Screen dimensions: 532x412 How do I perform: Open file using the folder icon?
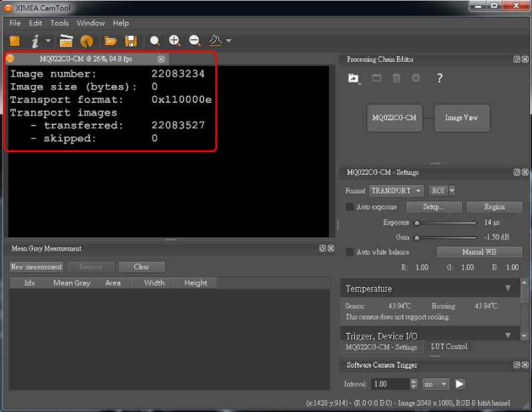(110, 41)
